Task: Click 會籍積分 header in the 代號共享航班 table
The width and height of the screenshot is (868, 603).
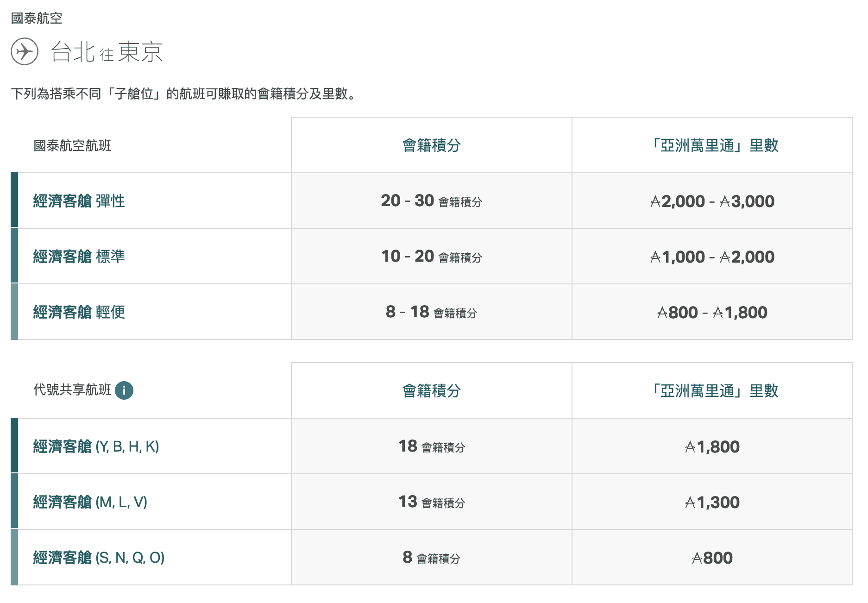Action: tap(432, 391)
